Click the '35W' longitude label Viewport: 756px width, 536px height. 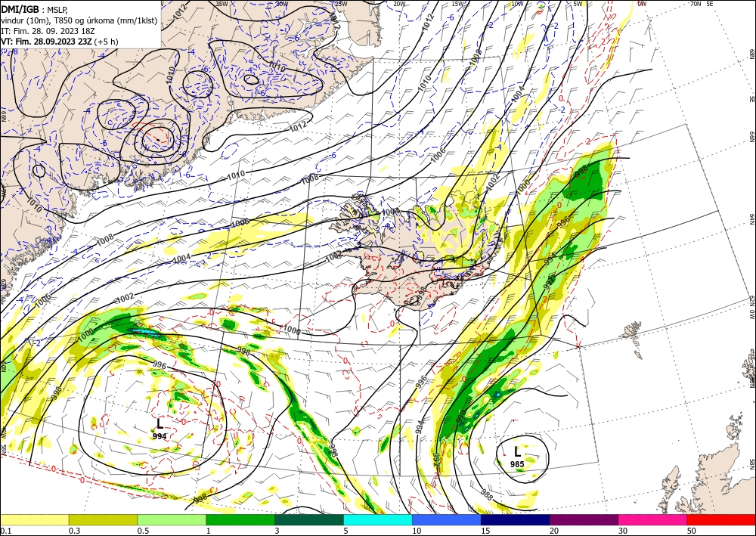point(222,4)
